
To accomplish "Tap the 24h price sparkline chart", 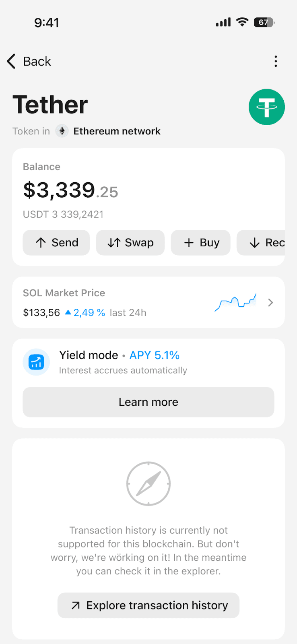I will coord(235,303).
